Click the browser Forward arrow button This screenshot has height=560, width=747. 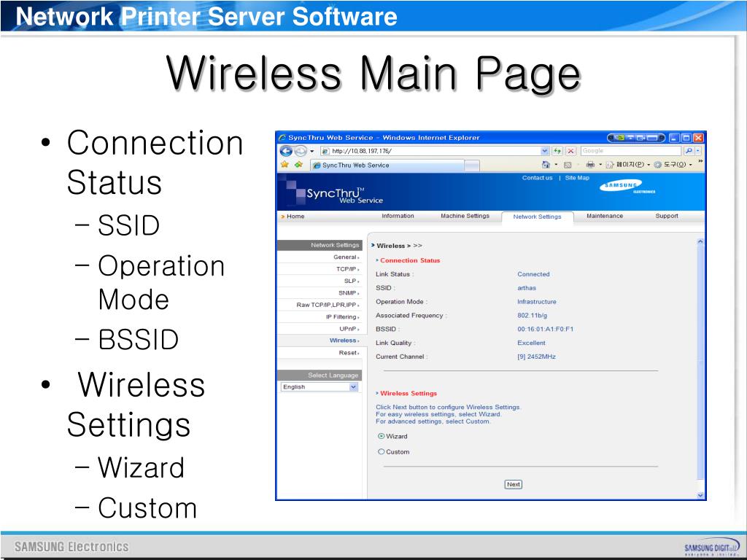tap(301, 151)
